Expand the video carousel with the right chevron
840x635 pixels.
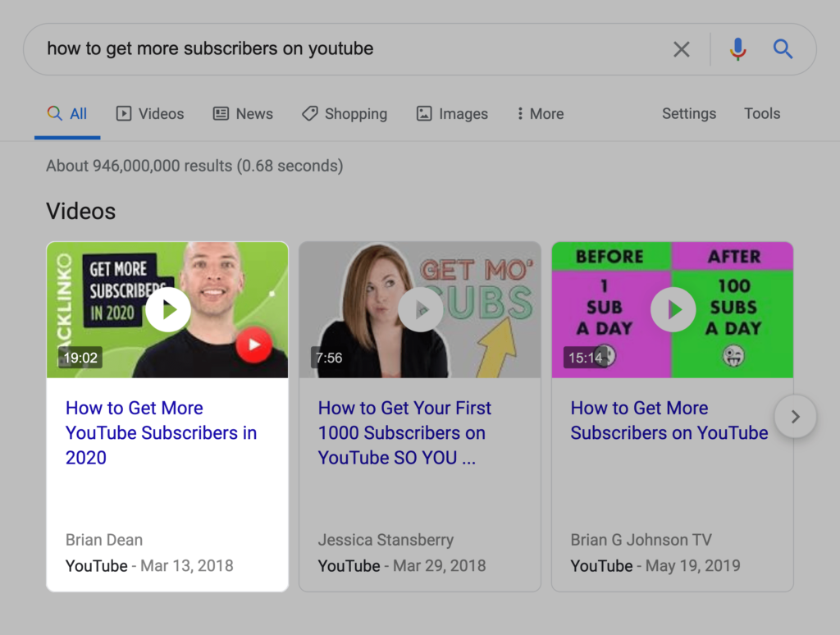[x=795, y=417]
